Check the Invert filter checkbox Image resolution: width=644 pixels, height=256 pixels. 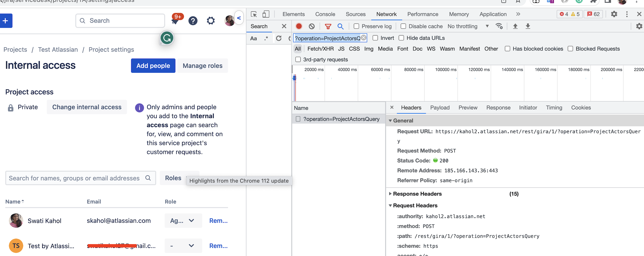[x=375, y=38]
